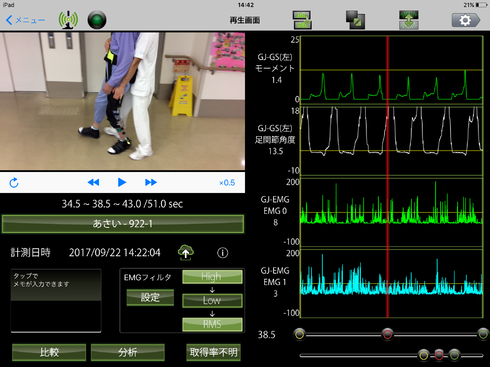Select the red knob on the lower range slider

[x=439, y=355]
